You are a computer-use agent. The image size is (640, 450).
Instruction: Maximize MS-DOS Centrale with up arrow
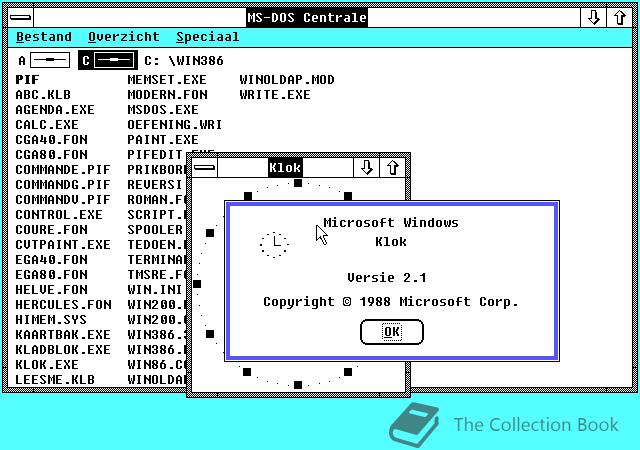[619, 18]
